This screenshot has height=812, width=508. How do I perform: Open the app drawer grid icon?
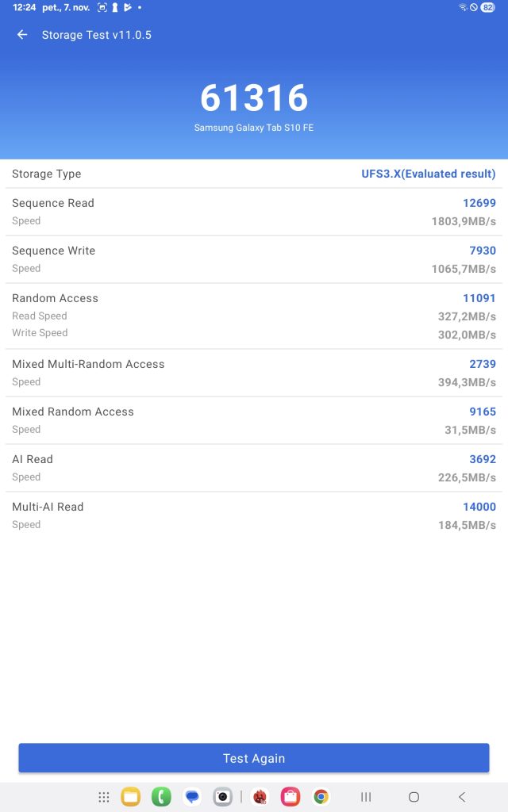pos(104,797)
